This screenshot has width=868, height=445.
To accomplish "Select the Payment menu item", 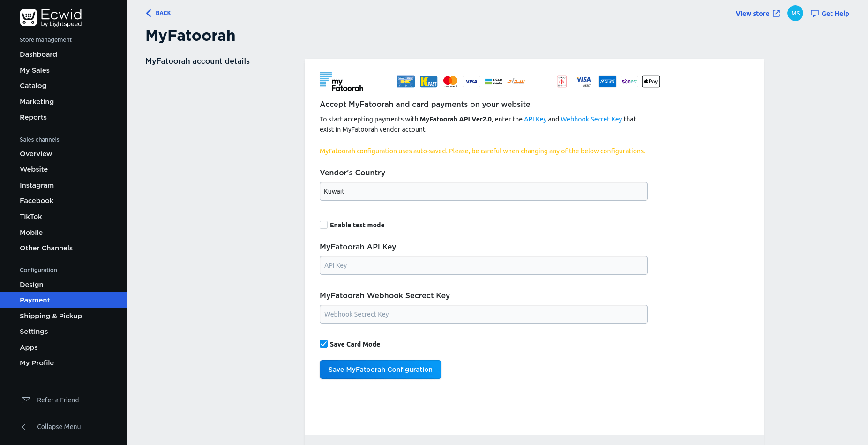I will click(63, 300).
